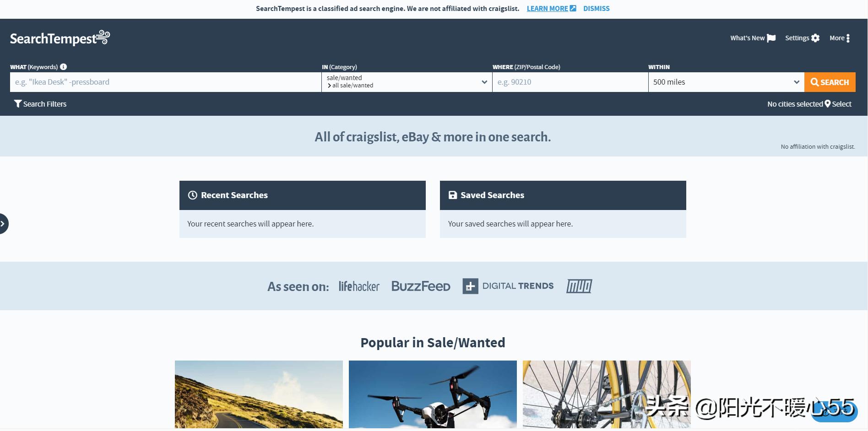Click the map pin Select cities icon
Image resolution: width=868 pixels, height=431 pixels.
click(828, 104)
